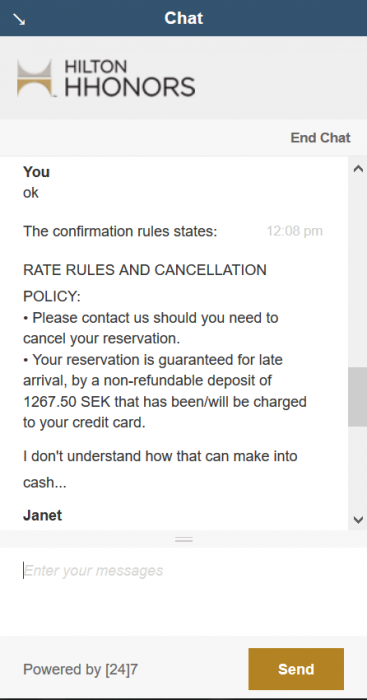
Task: Click the 'You' sender name
Action: [36, 172]
